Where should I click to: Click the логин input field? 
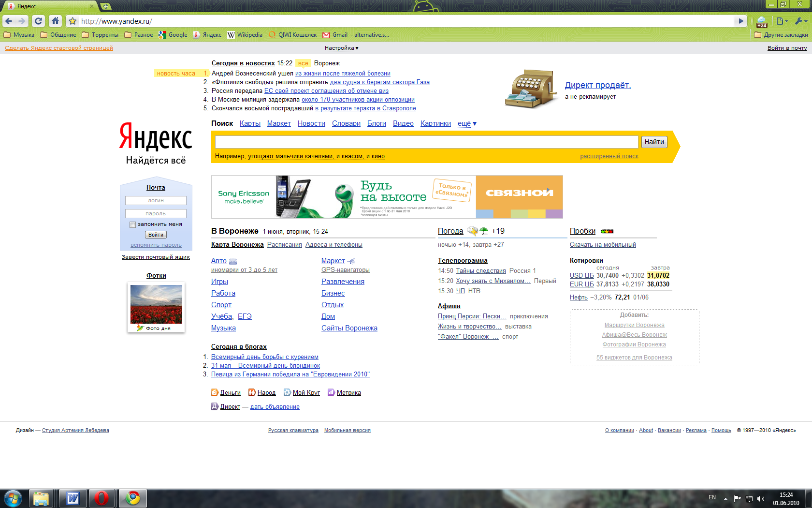156,200
